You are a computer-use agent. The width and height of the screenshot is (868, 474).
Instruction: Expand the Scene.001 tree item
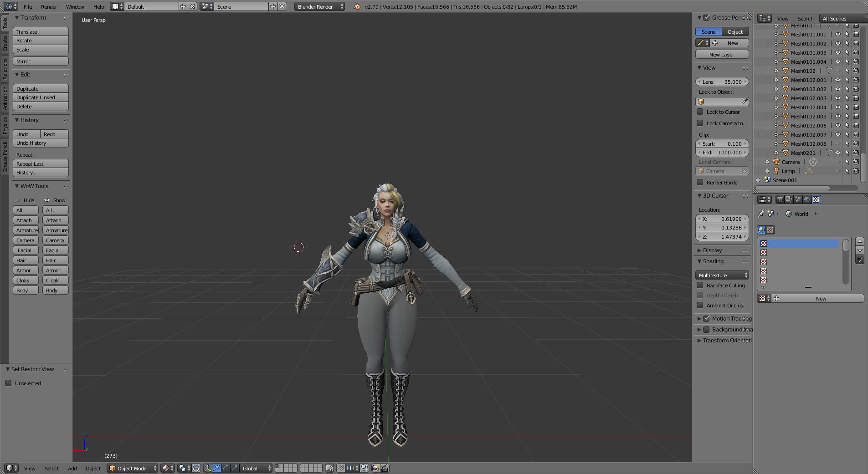click(758, 180)
